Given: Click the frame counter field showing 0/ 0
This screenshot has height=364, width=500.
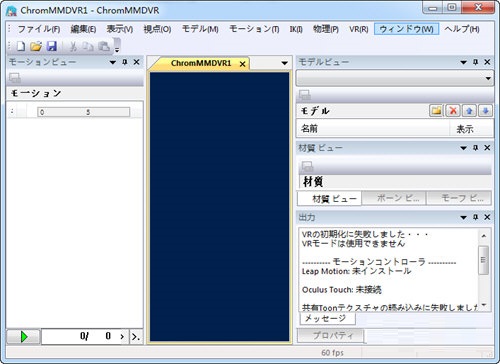Looking at the screenshot, I should (85, 336).
